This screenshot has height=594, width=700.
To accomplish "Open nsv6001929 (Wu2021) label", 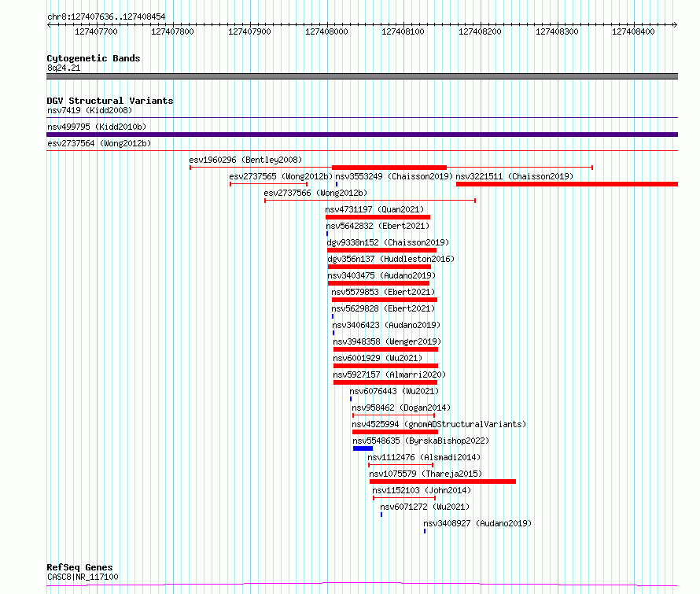I will [378, 358].
